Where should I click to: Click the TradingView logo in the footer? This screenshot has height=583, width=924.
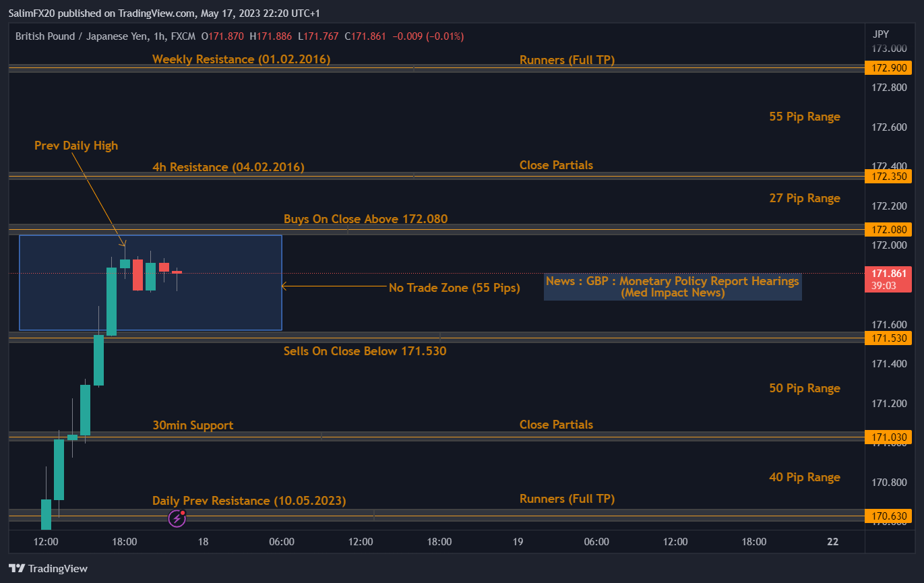point(48,568)
